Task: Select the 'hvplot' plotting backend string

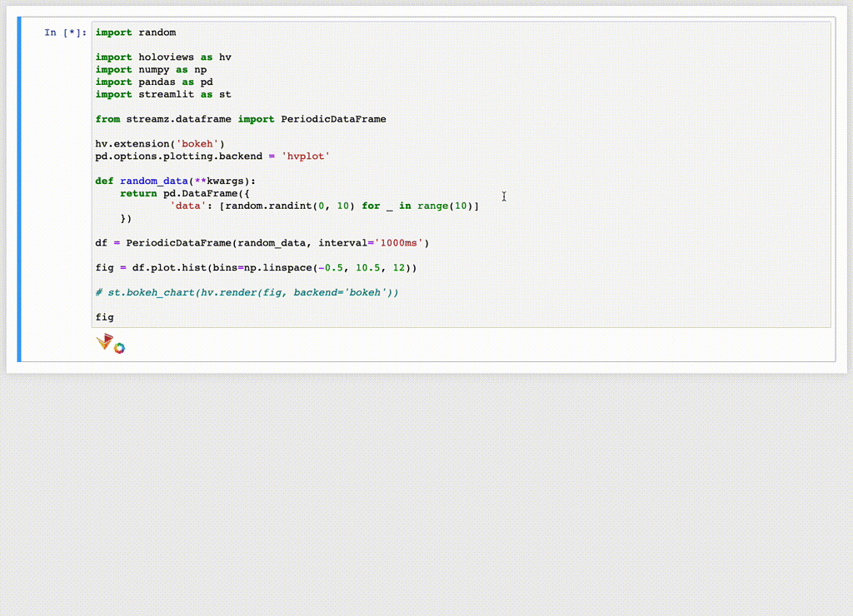Action: [x=305, y=156]
